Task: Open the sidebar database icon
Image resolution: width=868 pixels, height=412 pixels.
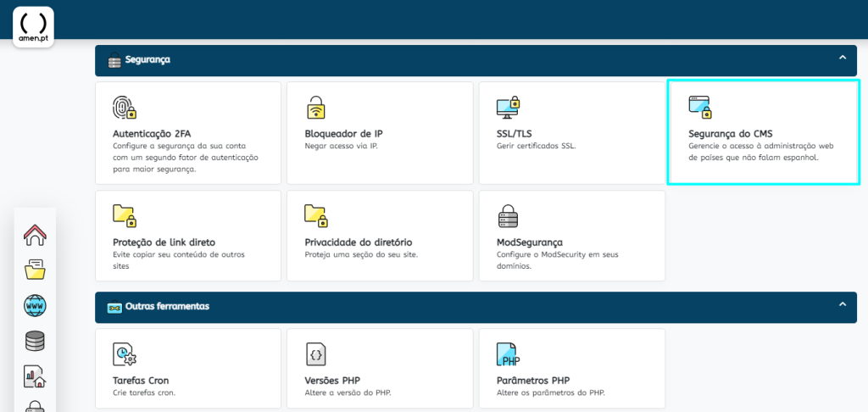Action: tap(35, 341)
